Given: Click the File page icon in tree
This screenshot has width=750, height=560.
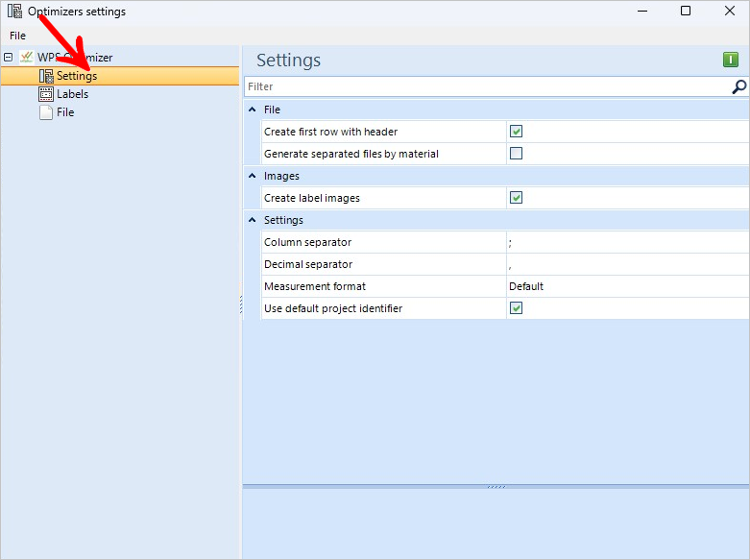Looking at the screenshot, I should (x=46, y=112).
